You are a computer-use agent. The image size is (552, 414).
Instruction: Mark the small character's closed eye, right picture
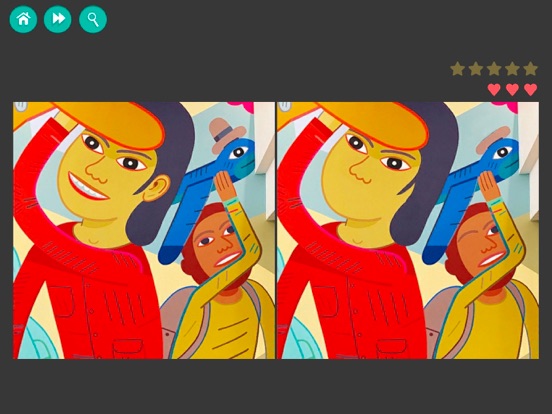coord(468,237)
